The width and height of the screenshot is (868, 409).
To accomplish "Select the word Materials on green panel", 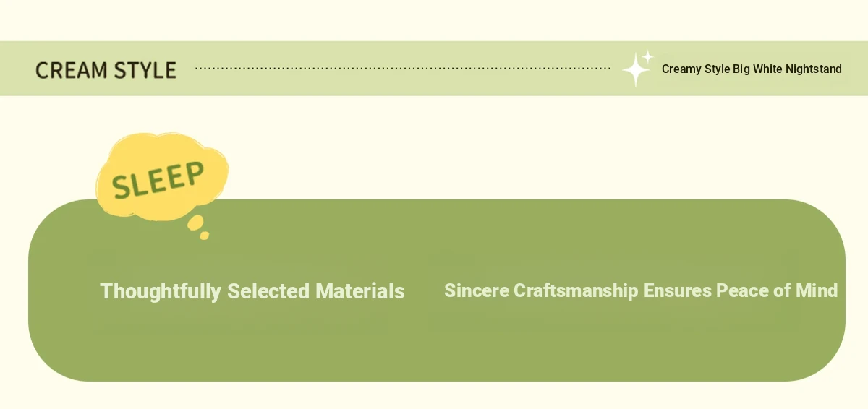I will pyautogui.click(x=360, y=291).
